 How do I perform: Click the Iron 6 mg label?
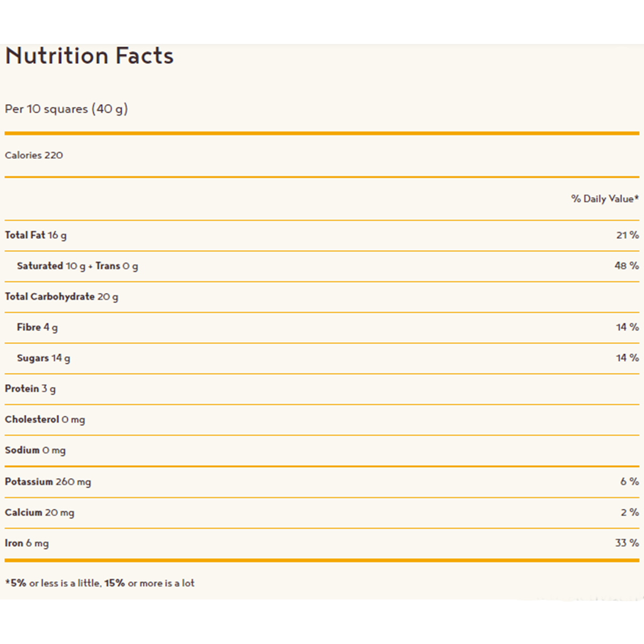27,543
